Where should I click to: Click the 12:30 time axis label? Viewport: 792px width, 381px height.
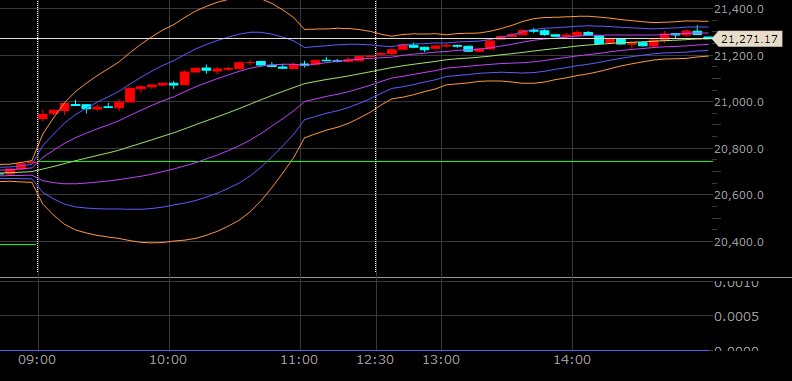pyautogui.click(x=376, y=360)
